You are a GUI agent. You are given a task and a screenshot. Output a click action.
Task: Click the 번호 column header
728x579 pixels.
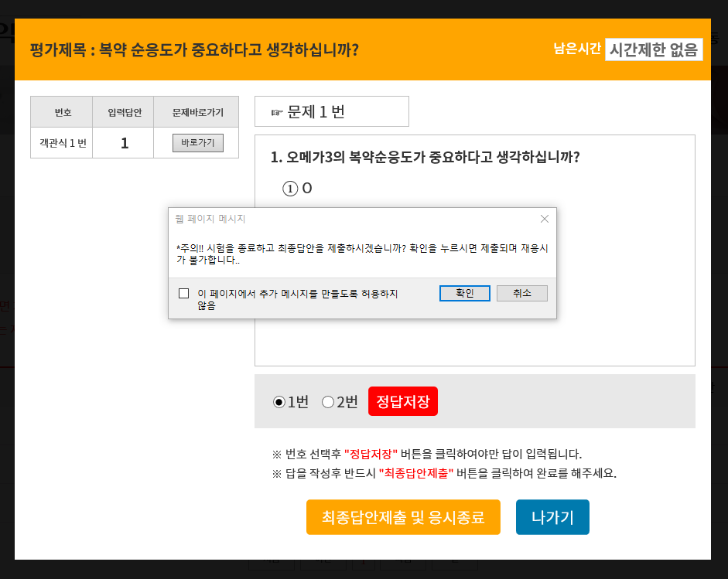pos(62,112)
